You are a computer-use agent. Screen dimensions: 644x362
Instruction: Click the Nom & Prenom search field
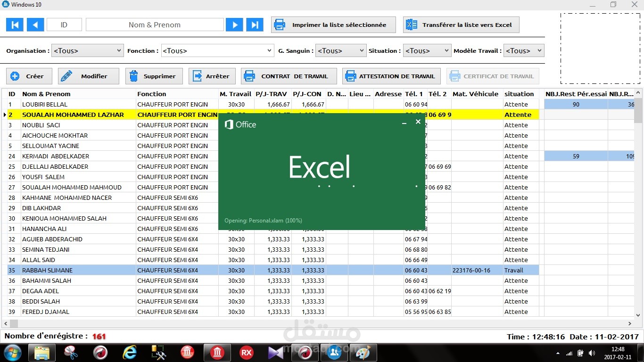155,25
